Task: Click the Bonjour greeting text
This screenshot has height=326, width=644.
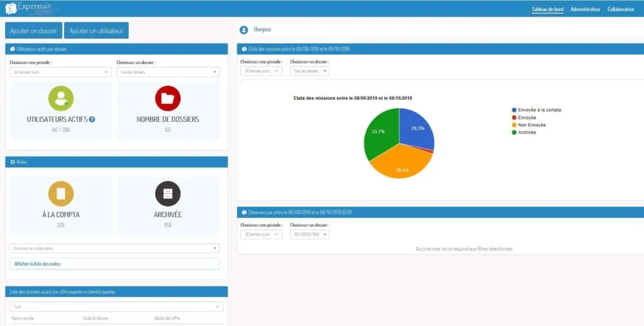Action: 262,30
